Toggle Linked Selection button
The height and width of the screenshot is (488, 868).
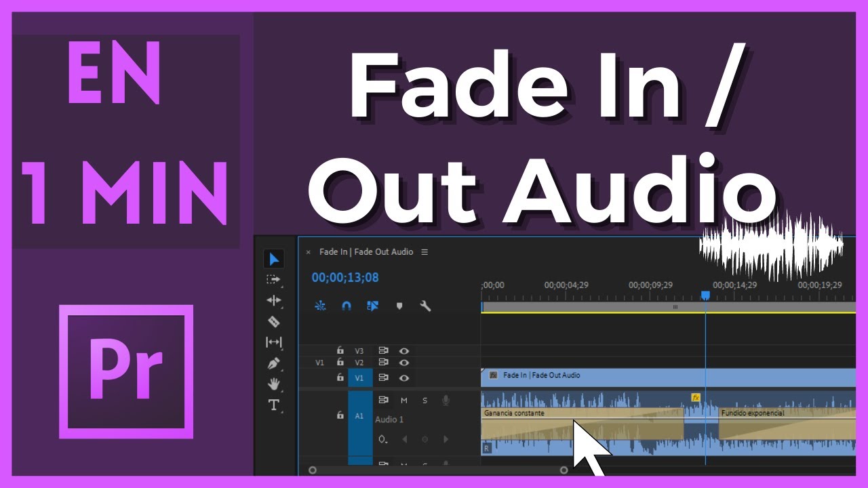click(x=372, y=306)
